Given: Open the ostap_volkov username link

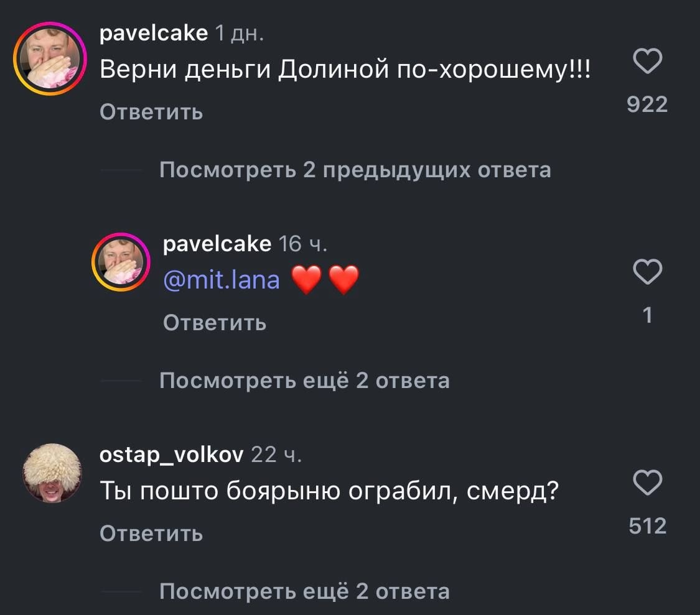Looking at the screenshot, I should coord(171,455).
